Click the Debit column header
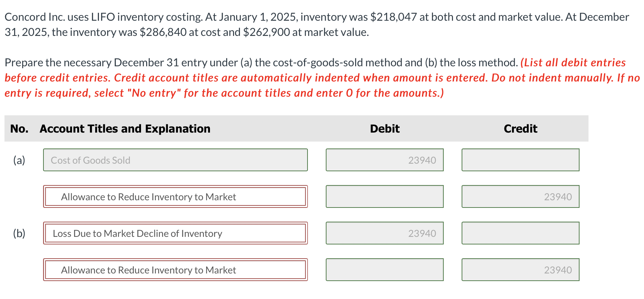This screenshot has height=299, width=644. pyautogui.click(x=384, y=129)
